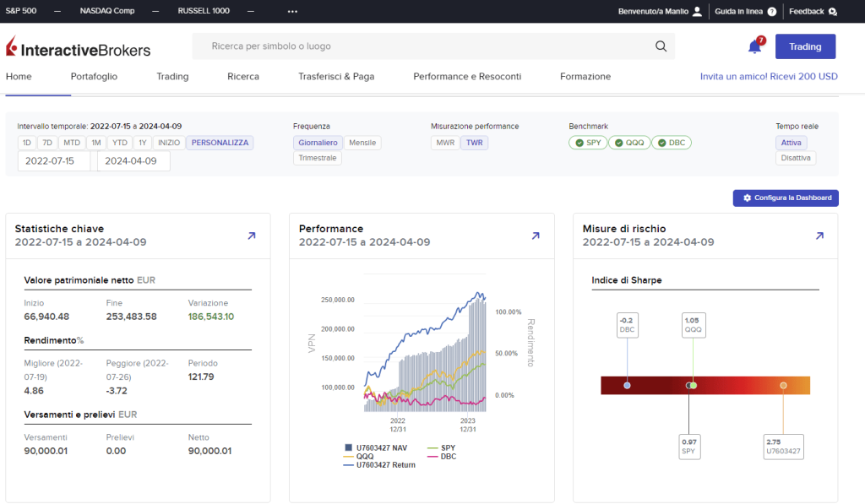Select PERSONALIZZA custom range

point(220,143)
